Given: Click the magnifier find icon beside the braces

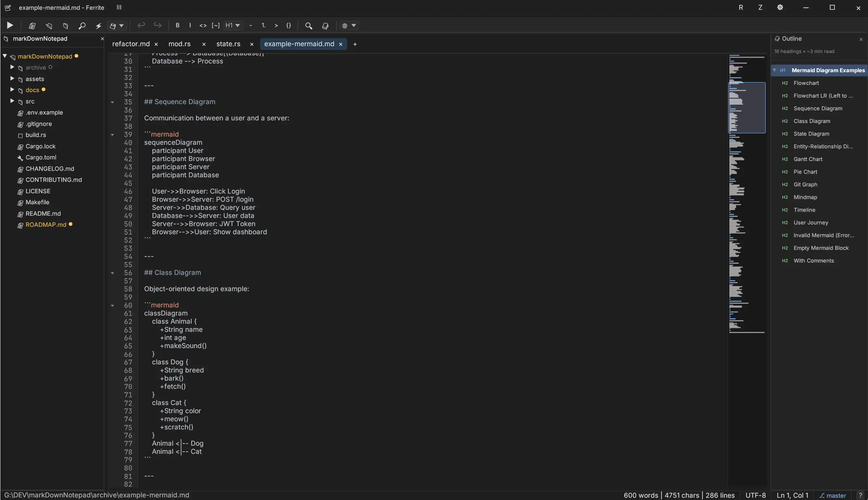Looking at the screenshot, I should (x=309, y=26).
